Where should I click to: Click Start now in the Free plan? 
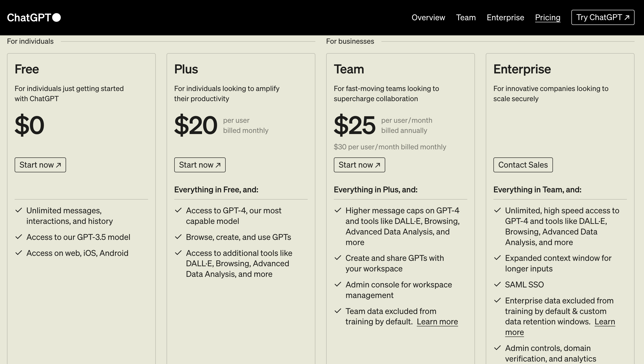pos(40,165)
